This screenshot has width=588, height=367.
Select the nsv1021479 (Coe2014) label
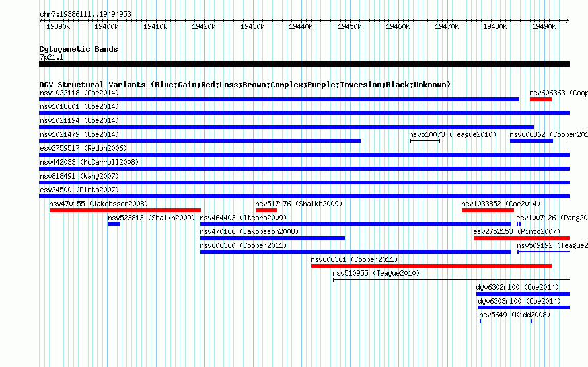tap(79, 134)
